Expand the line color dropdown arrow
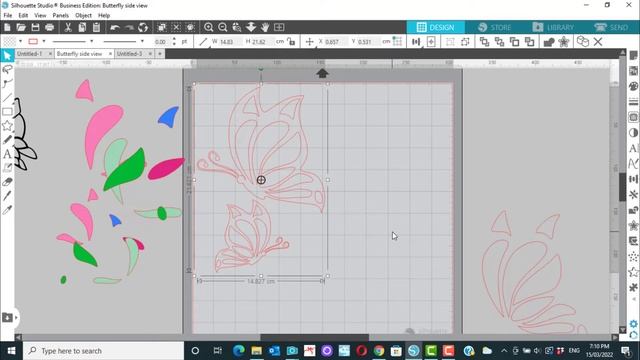This screenshot has height=360, width=640. 44,42
